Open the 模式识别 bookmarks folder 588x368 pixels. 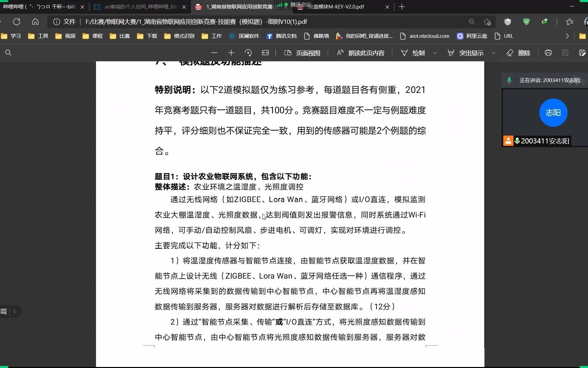point(179,36)
